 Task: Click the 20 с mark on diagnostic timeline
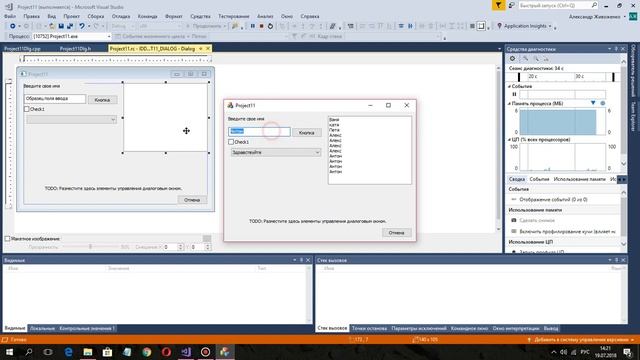[532, 76]
